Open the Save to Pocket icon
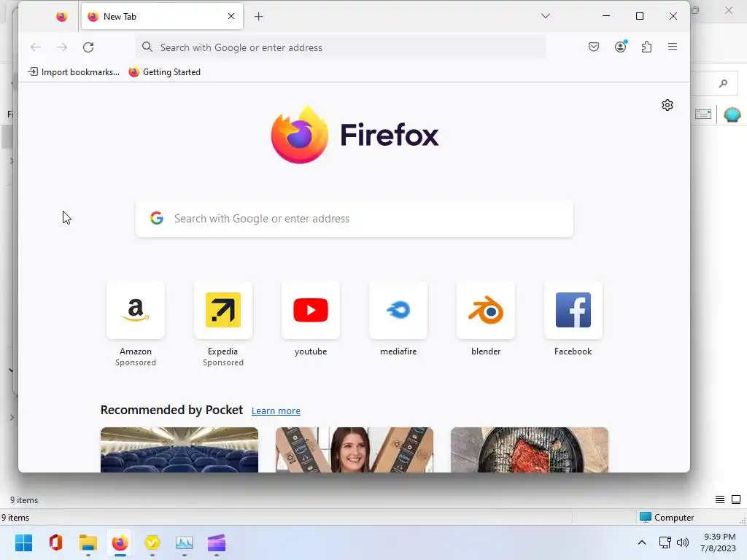Screen dimensions: 747x560 point(594,47)
